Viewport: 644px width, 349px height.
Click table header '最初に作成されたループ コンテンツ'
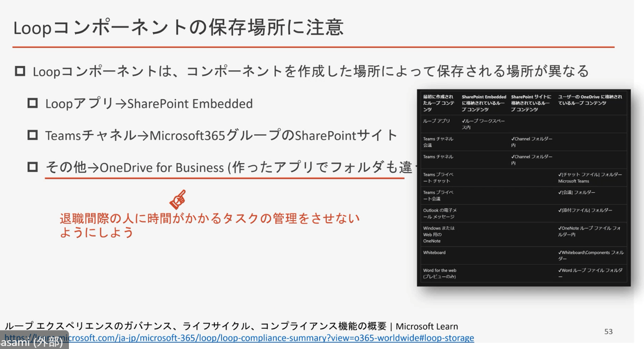point(438,103)
